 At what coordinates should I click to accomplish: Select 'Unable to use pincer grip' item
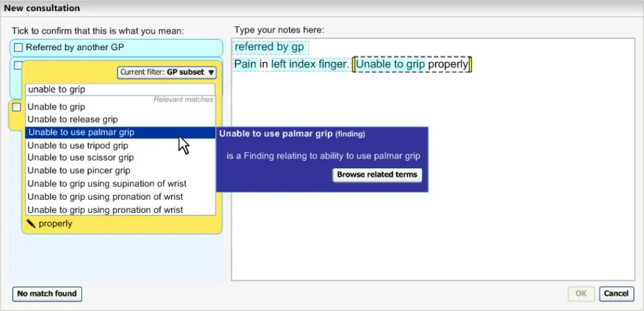point(79,171)
